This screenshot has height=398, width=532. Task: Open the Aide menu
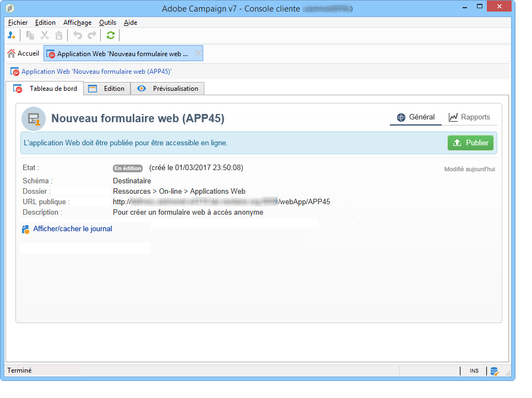(131, 23)
